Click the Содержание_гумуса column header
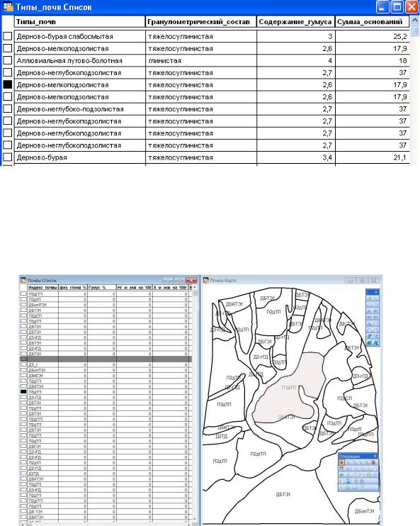420x526 pixels. [295, 22]
